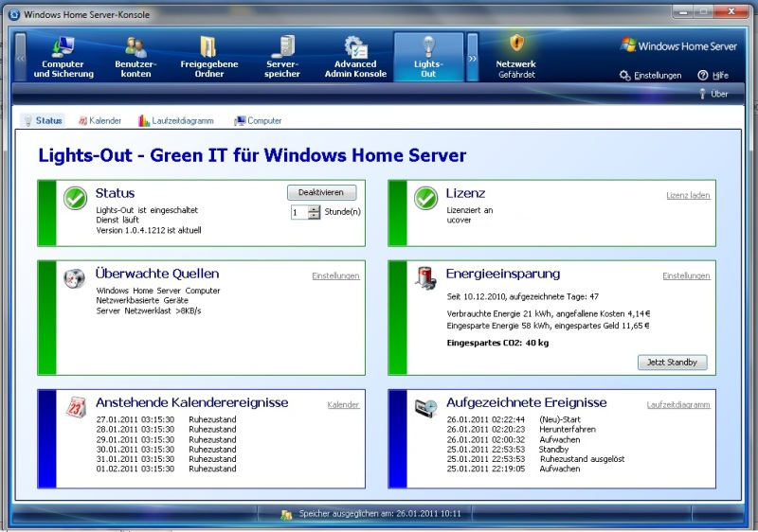The height and width of the screenshot is (532, 758).
Task: Click the Lizenz laden link
Action: click(x=688, y=195)
